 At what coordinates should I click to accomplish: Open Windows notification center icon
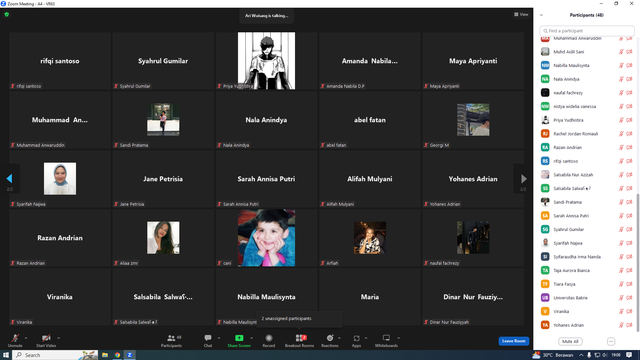click(629, 355)
